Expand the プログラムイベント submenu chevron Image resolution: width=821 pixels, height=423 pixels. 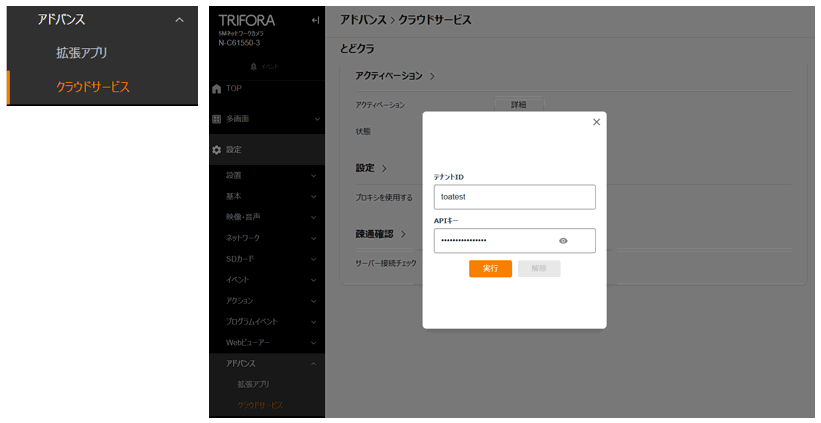[x=314, y=322]
